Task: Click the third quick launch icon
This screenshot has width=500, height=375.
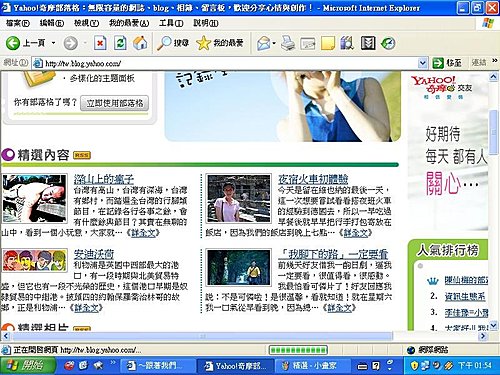Action: click(x=98, y=366)
